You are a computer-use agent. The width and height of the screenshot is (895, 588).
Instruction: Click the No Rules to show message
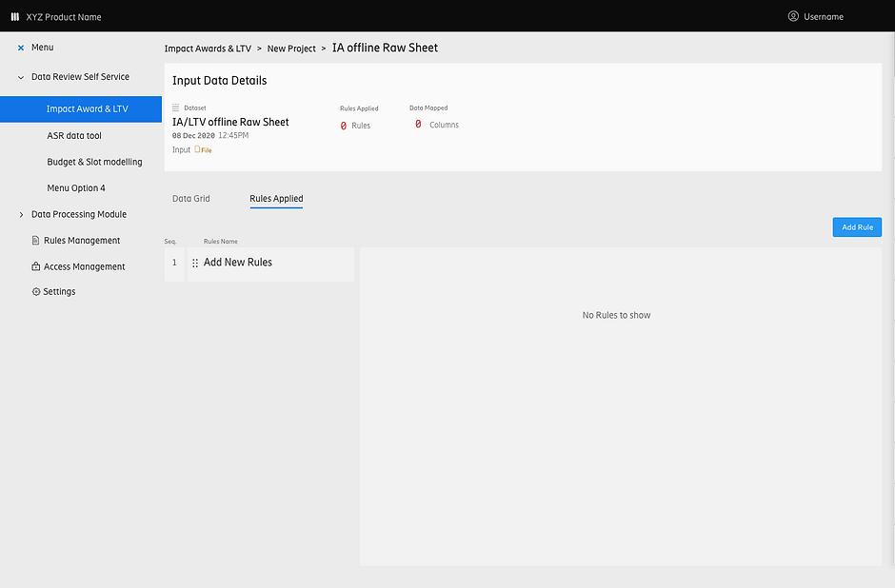click(616, 315)
